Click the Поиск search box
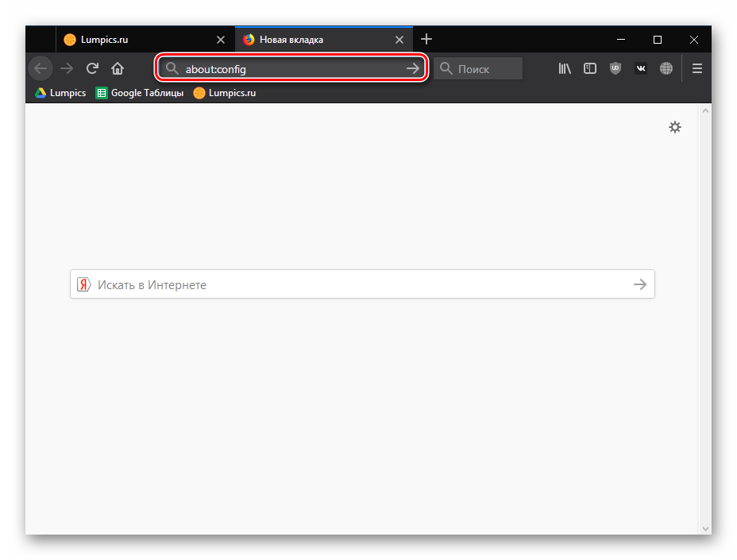Image resolution: width=737 pixels, height=560 pixels. click(x=478, y=68)
